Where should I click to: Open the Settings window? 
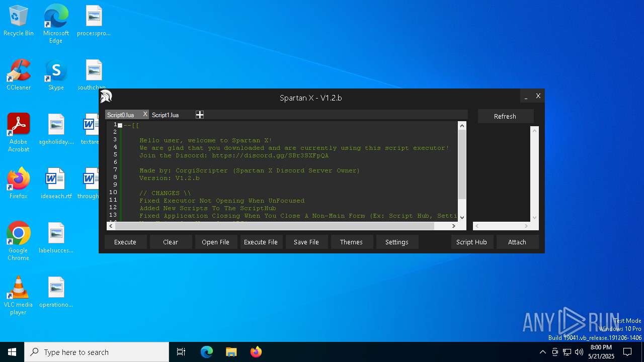396,242
